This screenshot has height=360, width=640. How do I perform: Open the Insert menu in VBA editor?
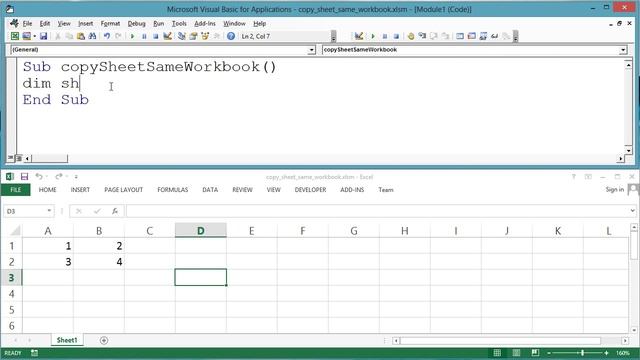click(85, 24)
